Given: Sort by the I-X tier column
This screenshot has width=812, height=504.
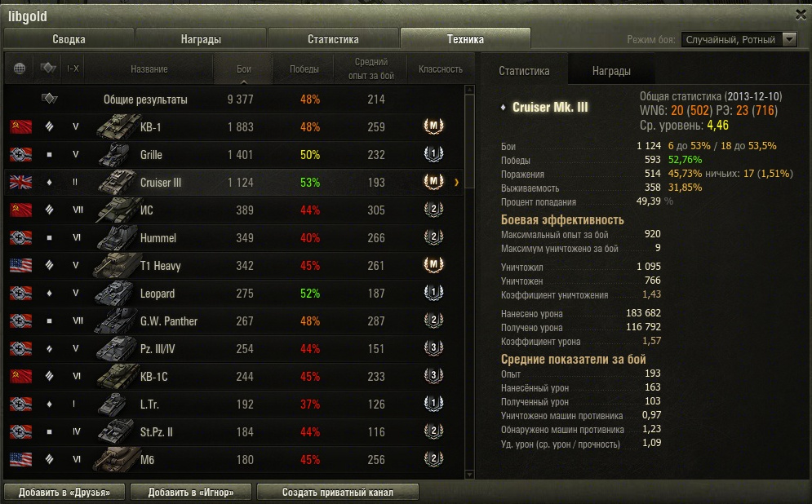Looking at the screenshot, I should click(x=73, y=69).
